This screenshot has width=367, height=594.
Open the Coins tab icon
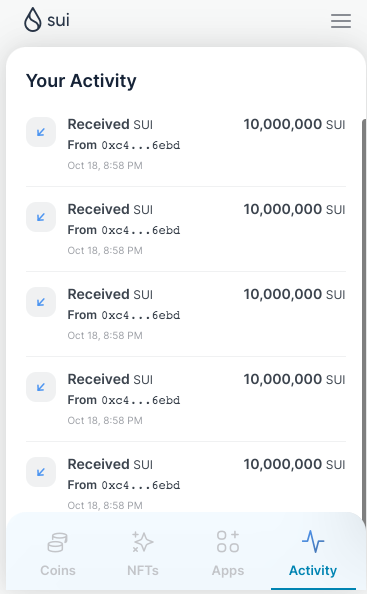(x=58, y=542)
